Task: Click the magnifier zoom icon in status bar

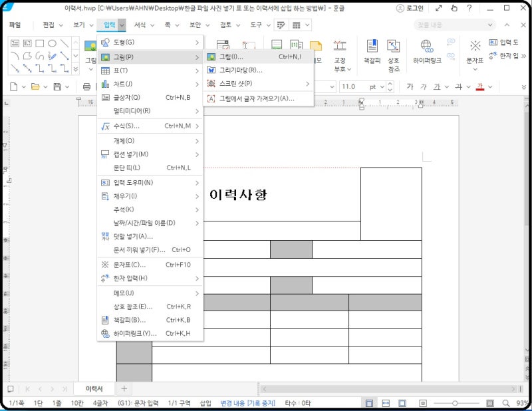Action: pos(506,402)
